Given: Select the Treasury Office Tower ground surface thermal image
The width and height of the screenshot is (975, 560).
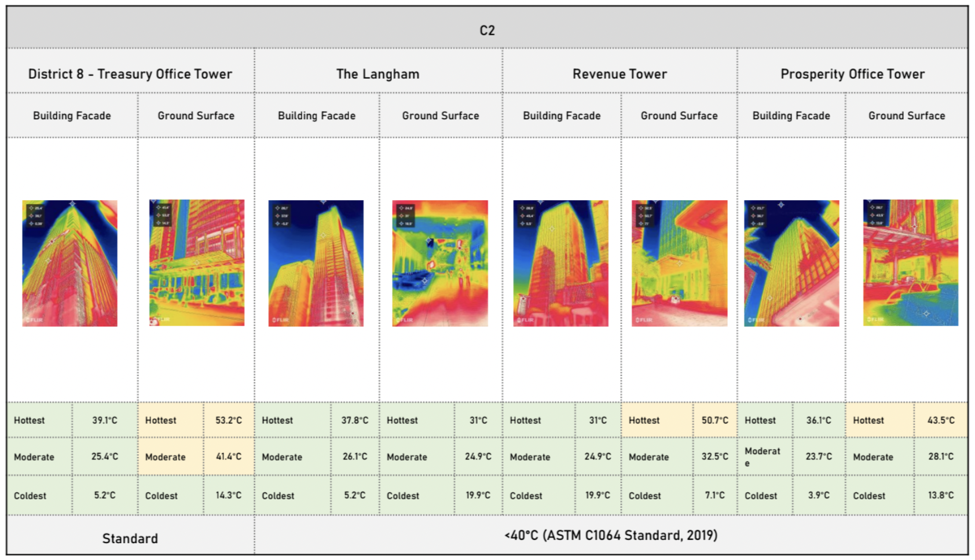Looking at the screenshot, I should point(197,263).
